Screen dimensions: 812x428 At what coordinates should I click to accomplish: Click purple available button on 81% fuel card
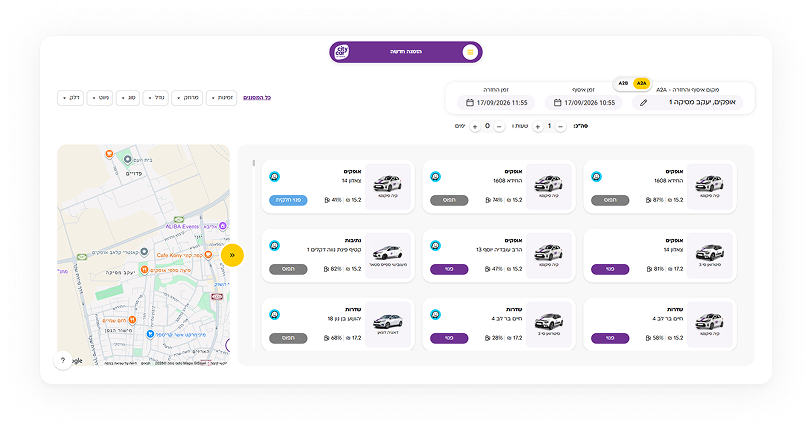click(610, 269)
